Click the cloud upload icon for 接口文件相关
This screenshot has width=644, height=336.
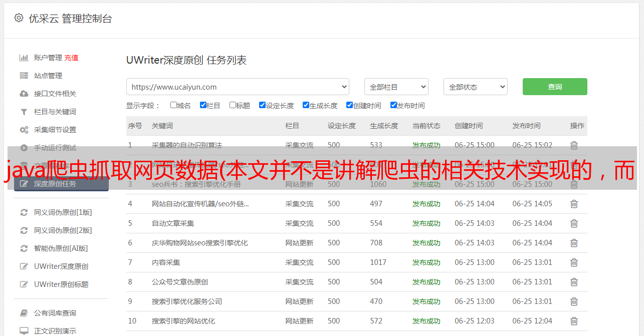24,94
